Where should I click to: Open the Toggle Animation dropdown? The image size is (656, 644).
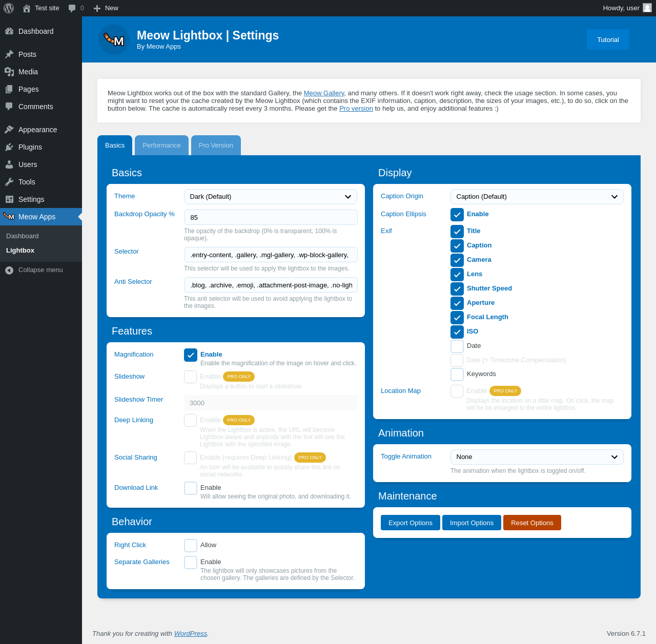537,457
